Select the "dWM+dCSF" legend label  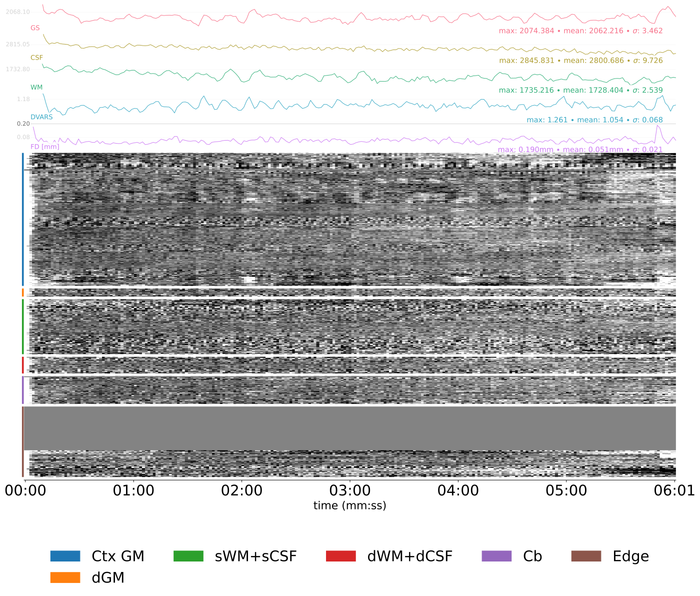410,556
